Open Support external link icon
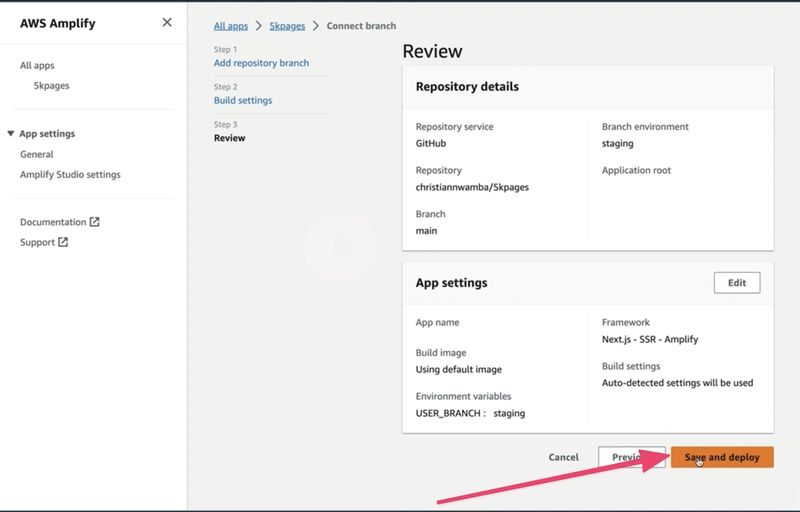The width and height of the screenshot is (800, 512). tap(63, 242)
